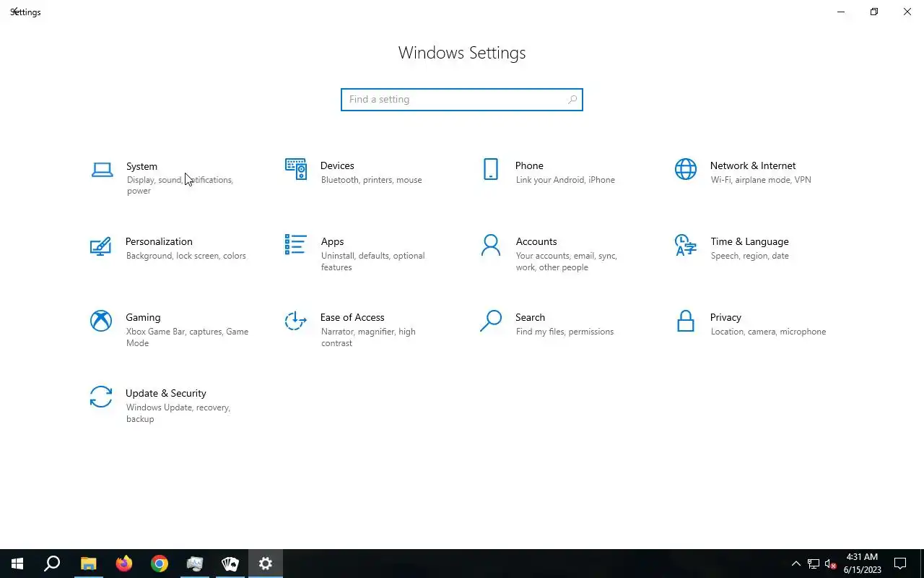Open Update & Security refresh-arrows icon
The image size is (924, 578).
coord(101,397)
